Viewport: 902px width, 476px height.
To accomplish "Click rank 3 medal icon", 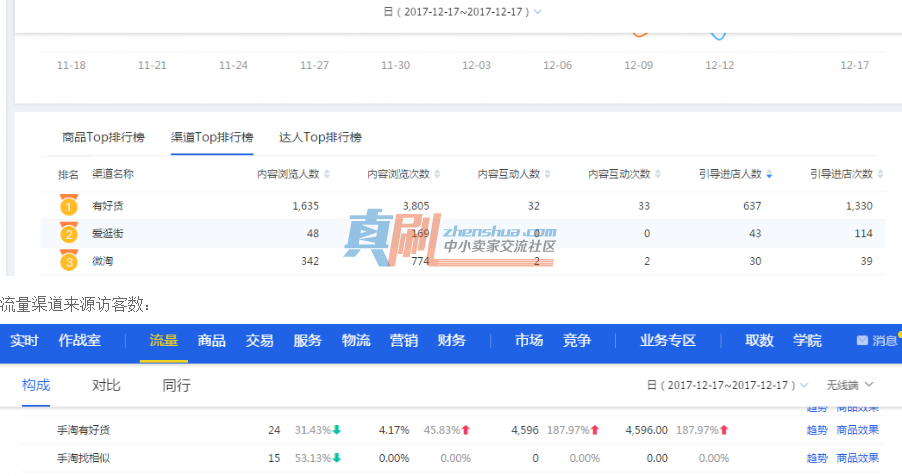I will click(68, 261).
